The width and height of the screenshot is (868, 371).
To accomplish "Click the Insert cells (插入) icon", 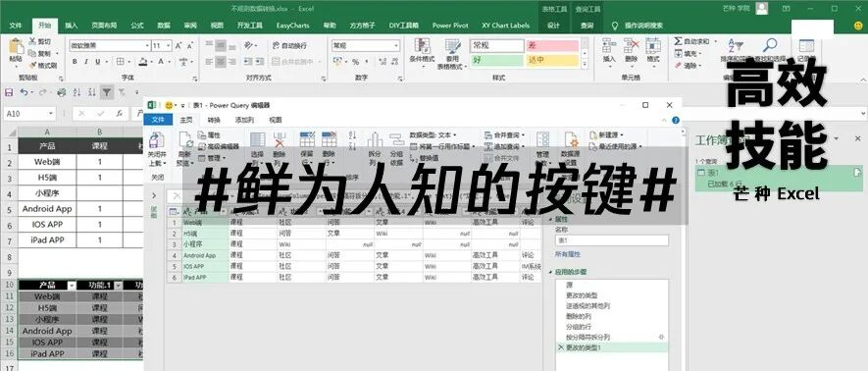I will pos(609,46).
